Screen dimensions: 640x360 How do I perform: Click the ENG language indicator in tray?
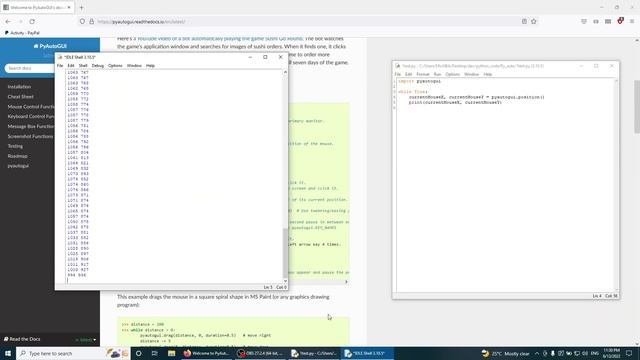click(x=595, y=353)
